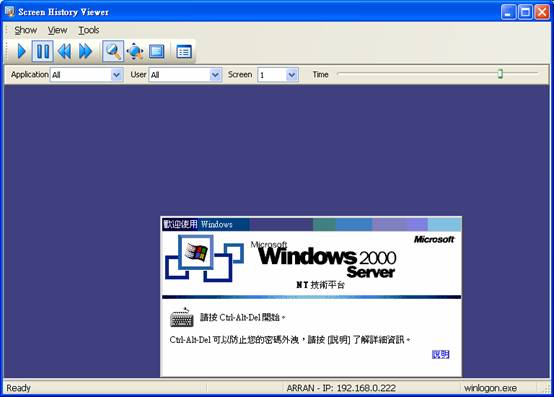Open the list details view icon

(184, 52)
